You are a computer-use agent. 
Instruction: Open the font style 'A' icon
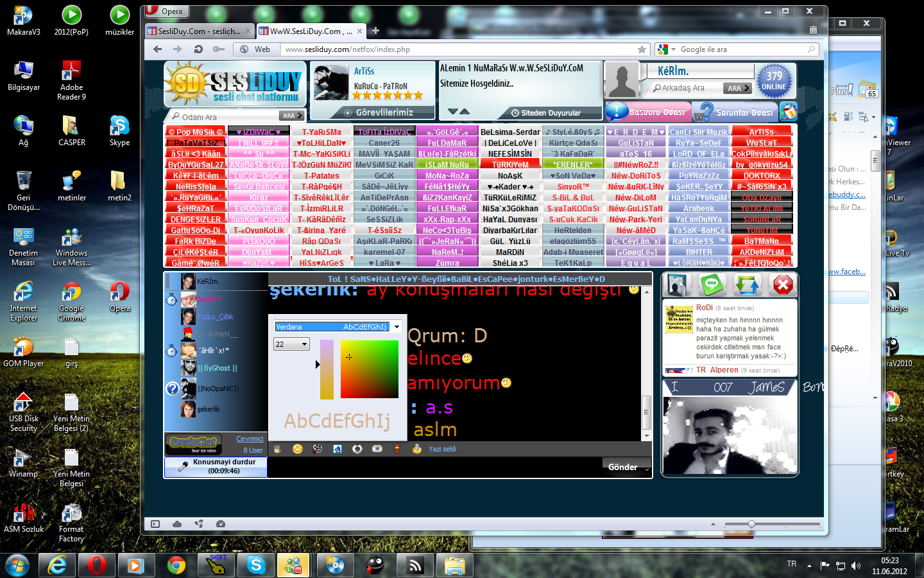point(338,449)
